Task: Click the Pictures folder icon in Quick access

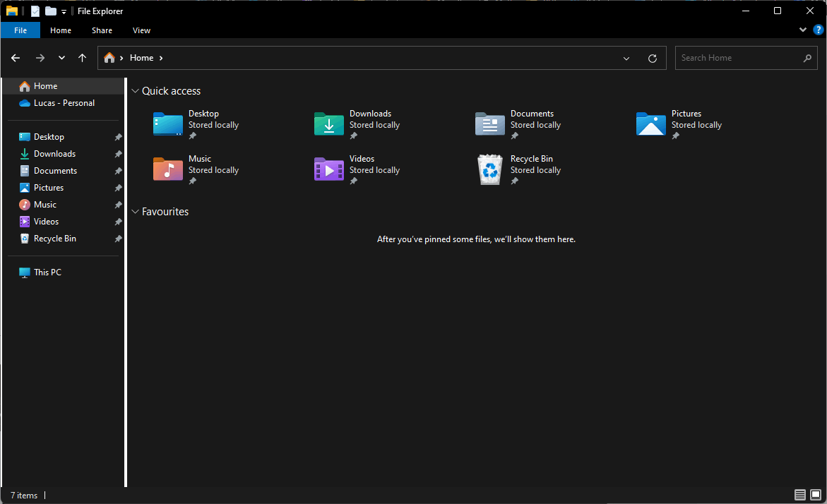Action: [650, 124]
